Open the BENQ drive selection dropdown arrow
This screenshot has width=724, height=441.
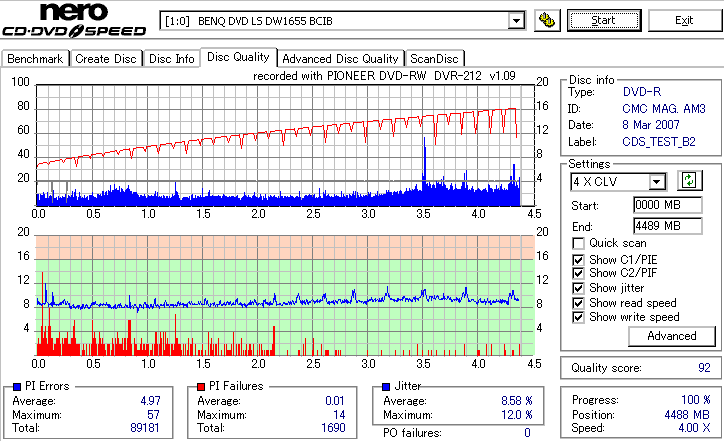coord(516,21)
